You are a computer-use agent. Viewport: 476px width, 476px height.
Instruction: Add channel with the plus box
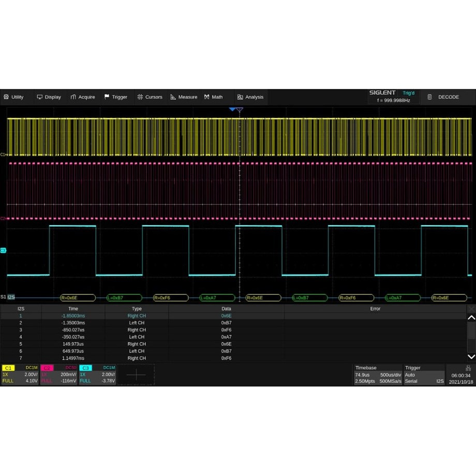pyautogui.click(x=136, y=375)
